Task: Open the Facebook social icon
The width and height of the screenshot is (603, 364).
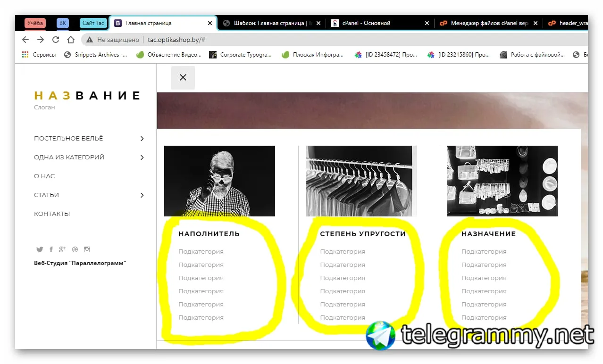Action: (51, 249)
